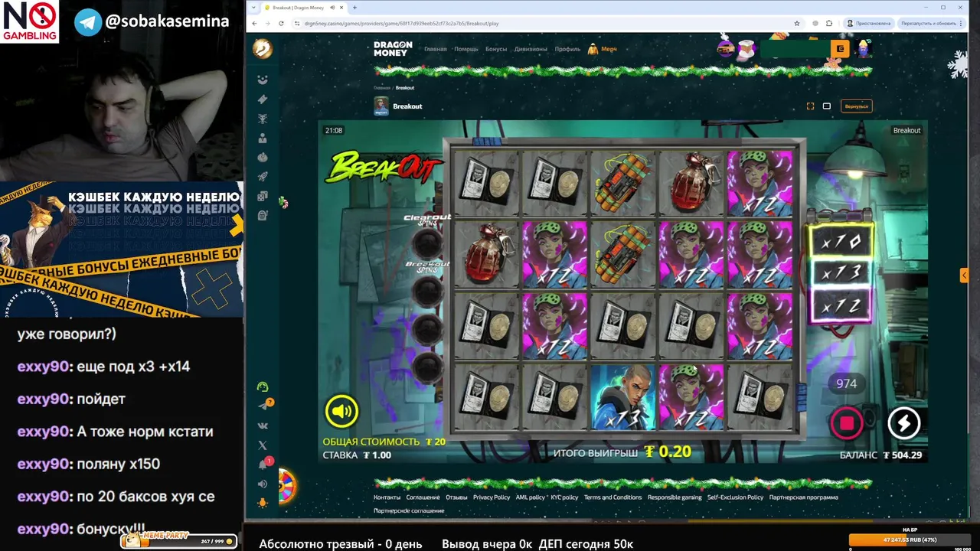Open the ticket sidebar icon
980x551 pixels.
click(263, 99)
